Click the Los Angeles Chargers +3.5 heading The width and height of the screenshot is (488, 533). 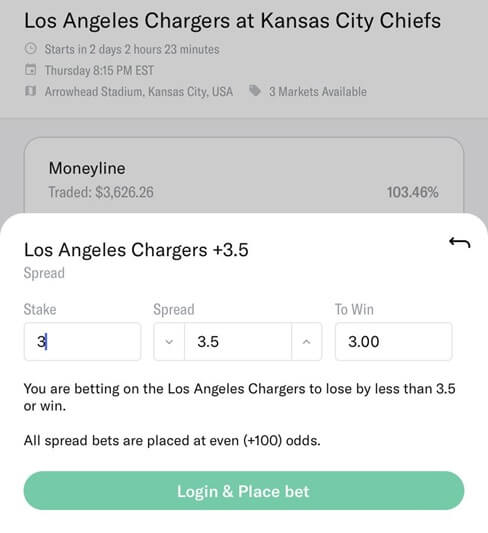[136, 250]
